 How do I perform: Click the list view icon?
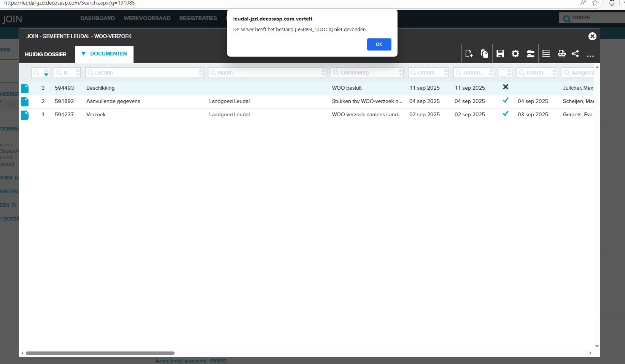tap(546, 54)
